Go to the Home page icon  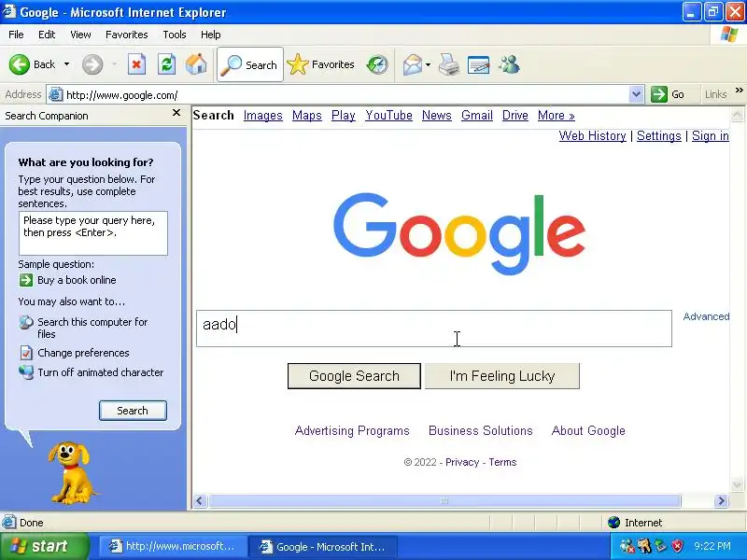click(x=196, y=64)
